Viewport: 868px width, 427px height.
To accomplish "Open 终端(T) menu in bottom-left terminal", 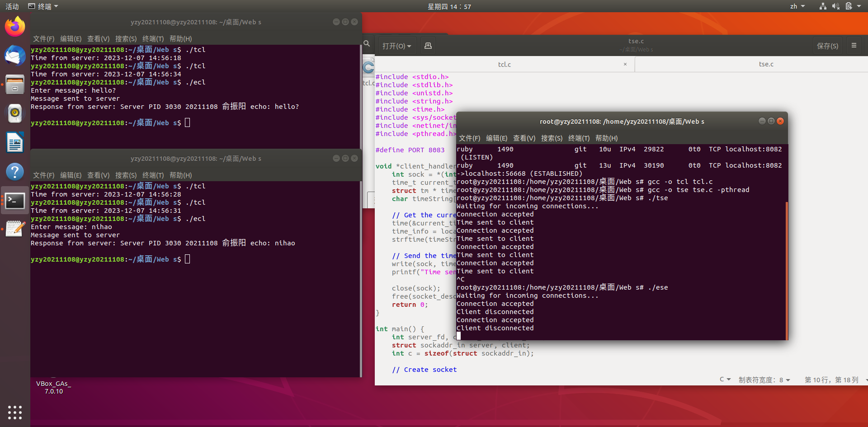I will (x=153, y=175).
